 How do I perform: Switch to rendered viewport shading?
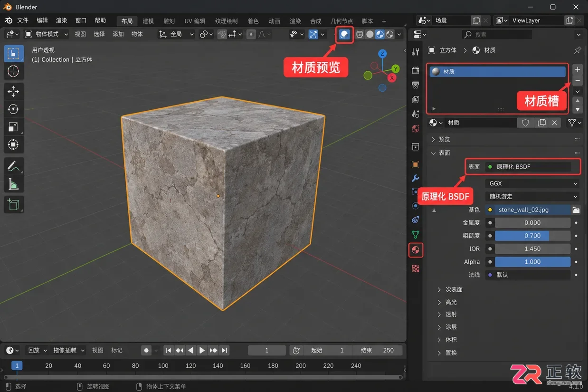pyautogui.click(x=390, y=34)
